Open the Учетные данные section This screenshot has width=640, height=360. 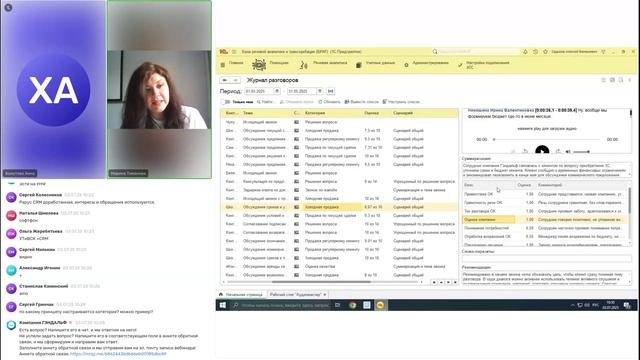click(x=380, y=63)
